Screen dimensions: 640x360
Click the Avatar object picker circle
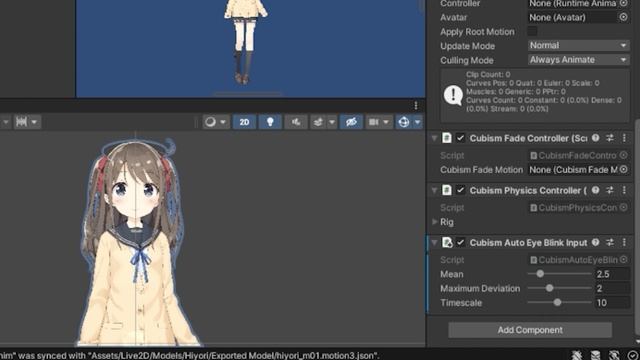624,17
